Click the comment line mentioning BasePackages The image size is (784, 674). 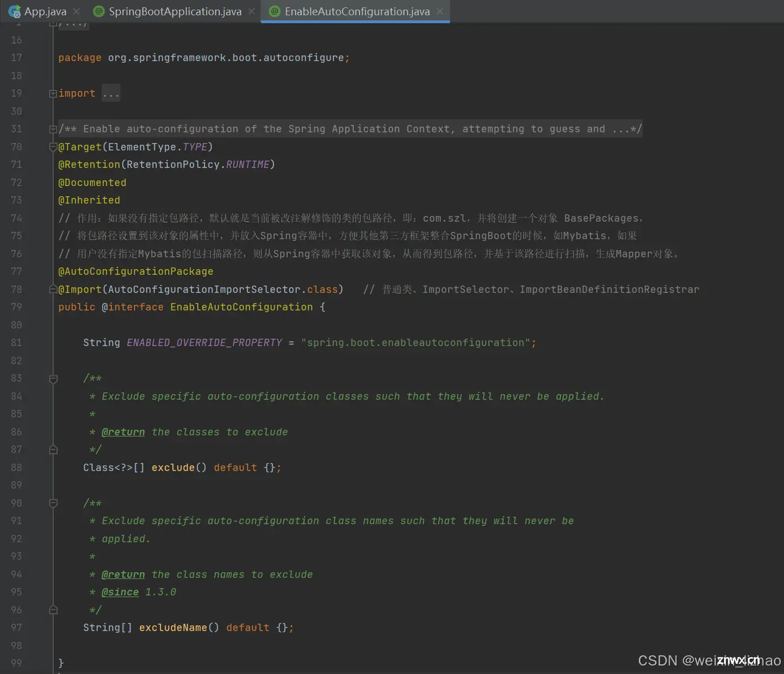[x=350, y=218]
